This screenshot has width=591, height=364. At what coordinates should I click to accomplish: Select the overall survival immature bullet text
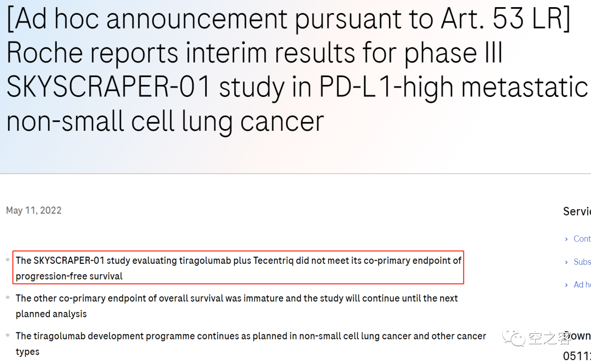pos(236,306)
